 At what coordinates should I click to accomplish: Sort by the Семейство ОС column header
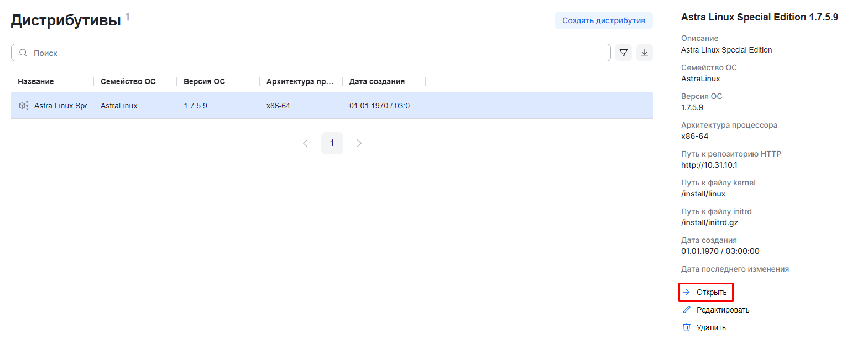[128, 81]
